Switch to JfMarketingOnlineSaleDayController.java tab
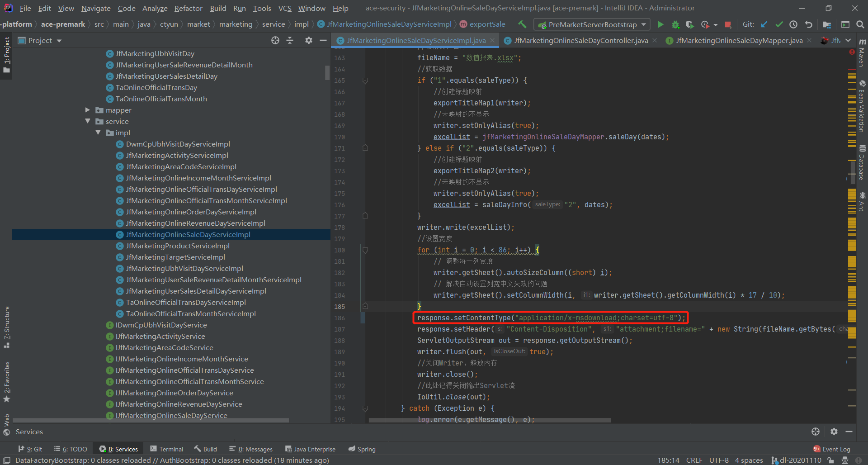This screenshot has width=868, height=465. 580,40
